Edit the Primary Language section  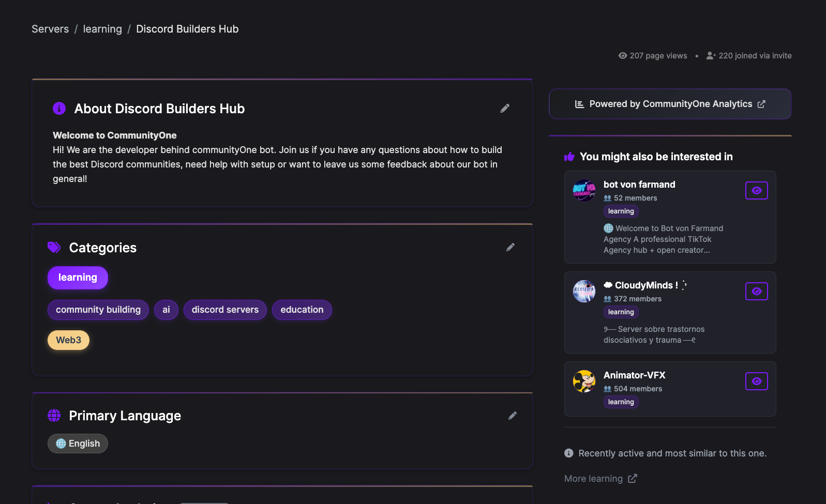513,416
